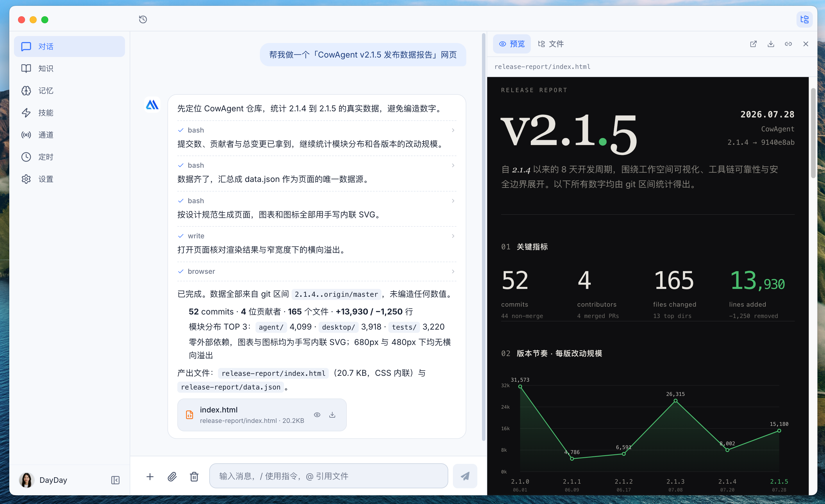Open preview in external window icon
Viewport: 825px width, 504px height.
point(753,44)
